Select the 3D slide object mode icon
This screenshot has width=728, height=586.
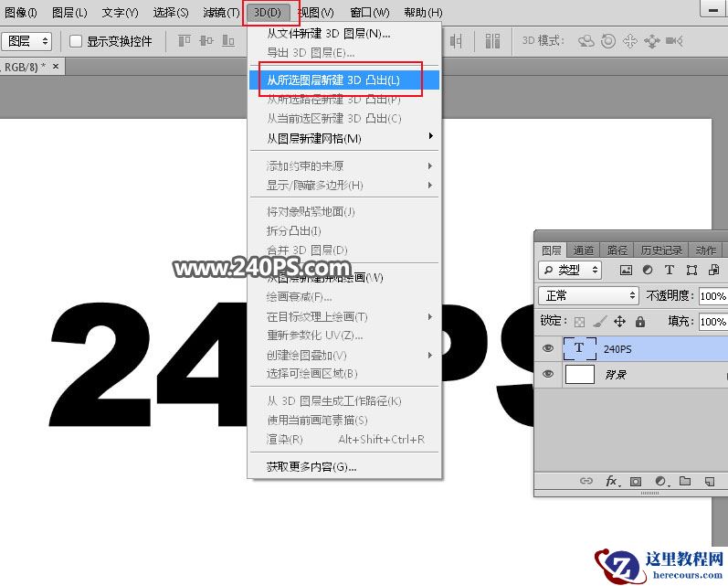[652, 41]
